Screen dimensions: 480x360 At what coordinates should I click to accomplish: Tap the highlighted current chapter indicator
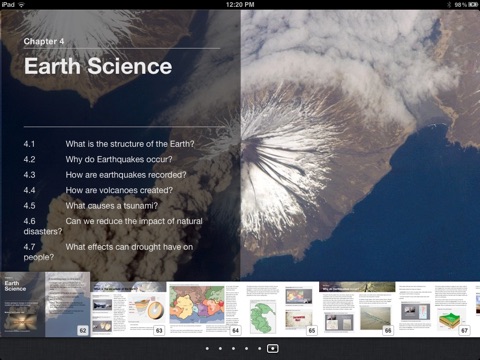point(273,348)
